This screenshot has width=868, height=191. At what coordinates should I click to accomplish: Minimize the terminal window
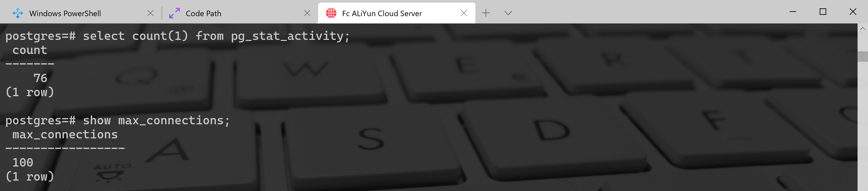[793, 12]
